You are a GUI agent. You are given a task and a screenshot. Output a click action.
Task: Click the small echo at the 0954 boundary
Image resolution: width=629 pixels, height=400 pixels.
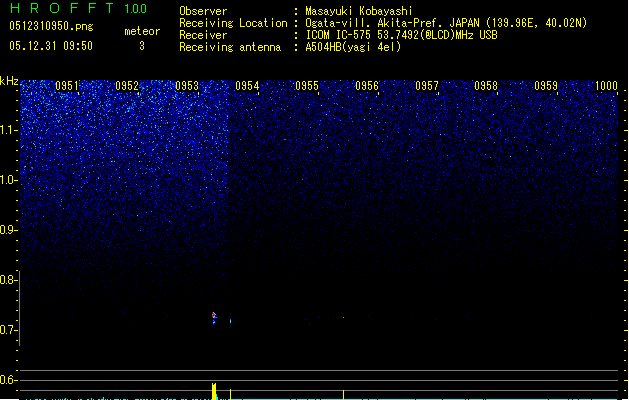(x=230, y=321)
